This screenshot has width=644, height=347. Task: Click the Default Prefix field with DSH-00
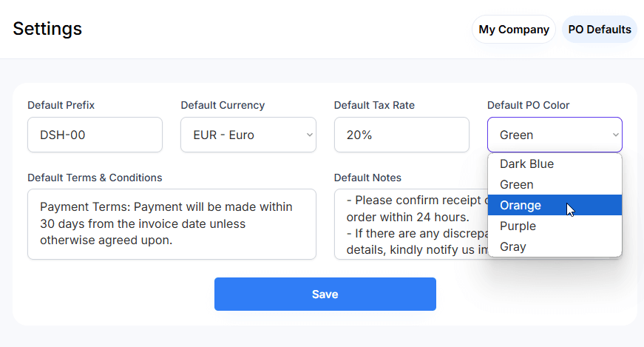(x=95, y=135)
